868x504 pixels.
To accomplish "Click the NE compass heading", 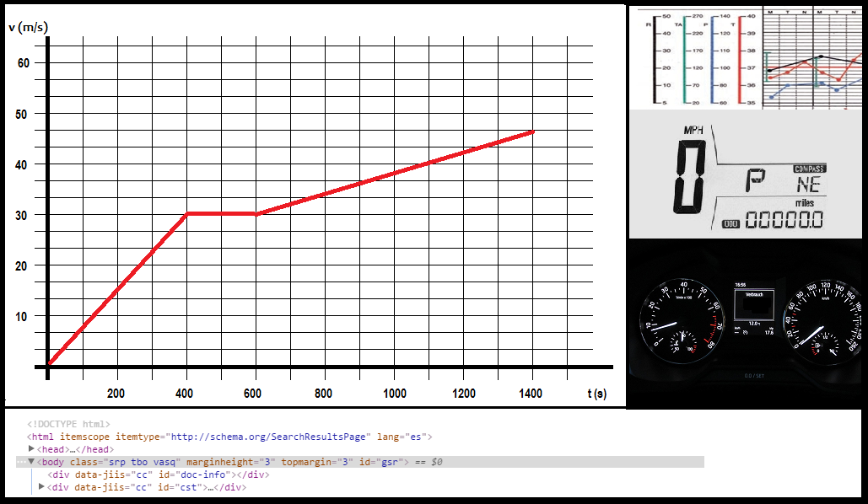I will (809, 185).
